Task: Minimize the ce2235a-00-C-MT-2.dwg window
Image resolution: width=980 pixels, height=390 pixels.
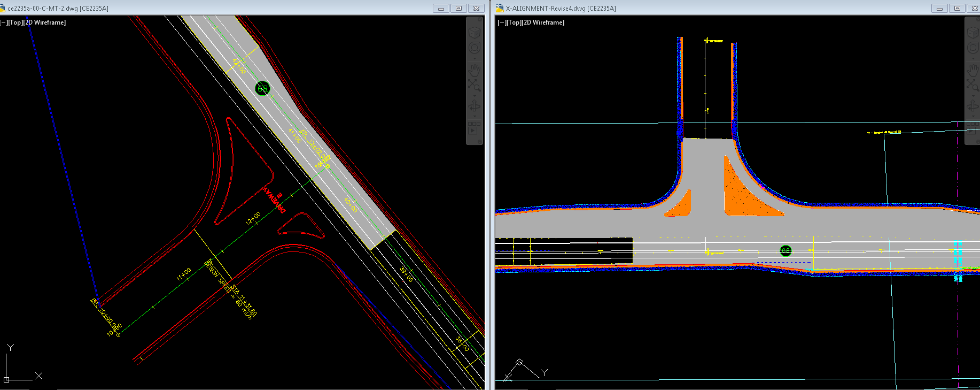Action: point(441,8)
